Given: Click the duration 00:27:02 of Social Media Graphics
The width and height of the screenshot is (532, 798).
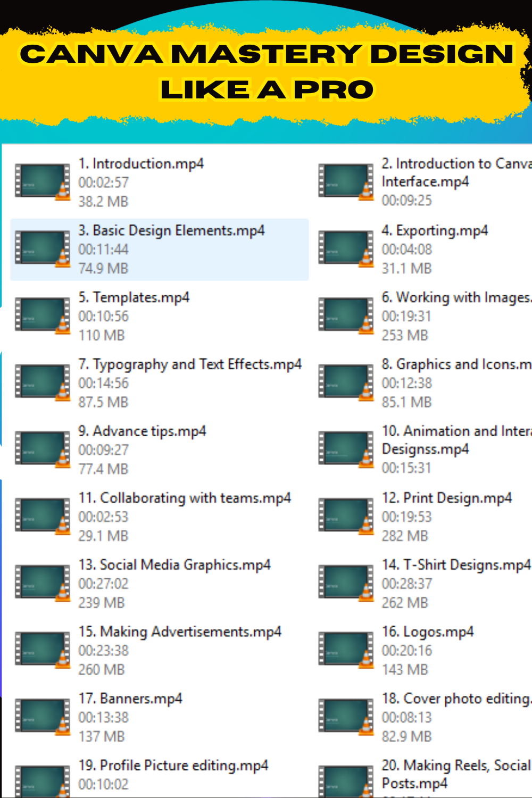Looking at the screenshot, I should tap(104, 584).
